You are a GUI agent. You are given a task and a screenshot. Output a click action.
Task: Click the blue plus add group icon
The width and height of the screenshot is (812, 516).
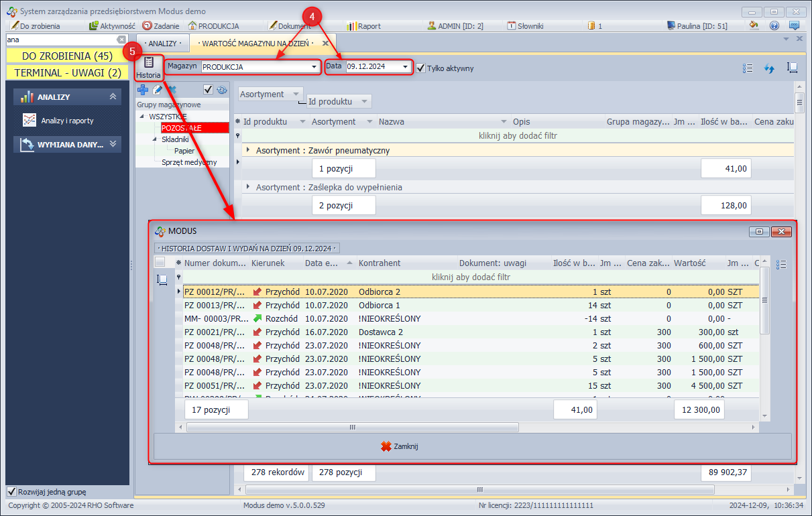click(x=143, y=90)
